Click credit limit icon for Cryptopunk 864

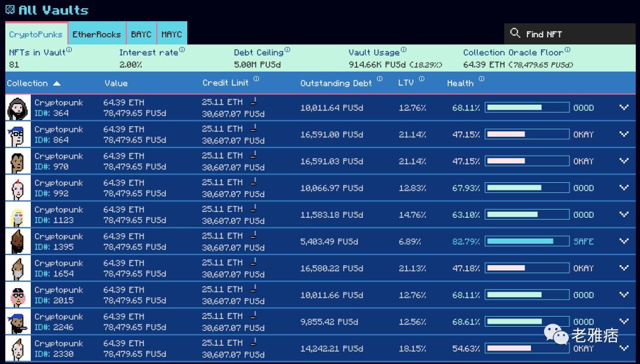(254, 128)
